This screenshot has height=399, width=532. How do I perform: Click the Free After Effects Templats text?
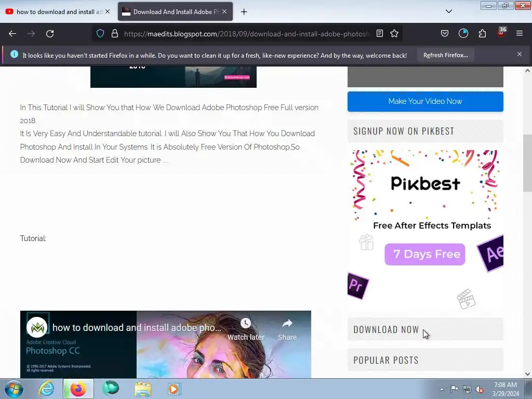click(432, 225)
